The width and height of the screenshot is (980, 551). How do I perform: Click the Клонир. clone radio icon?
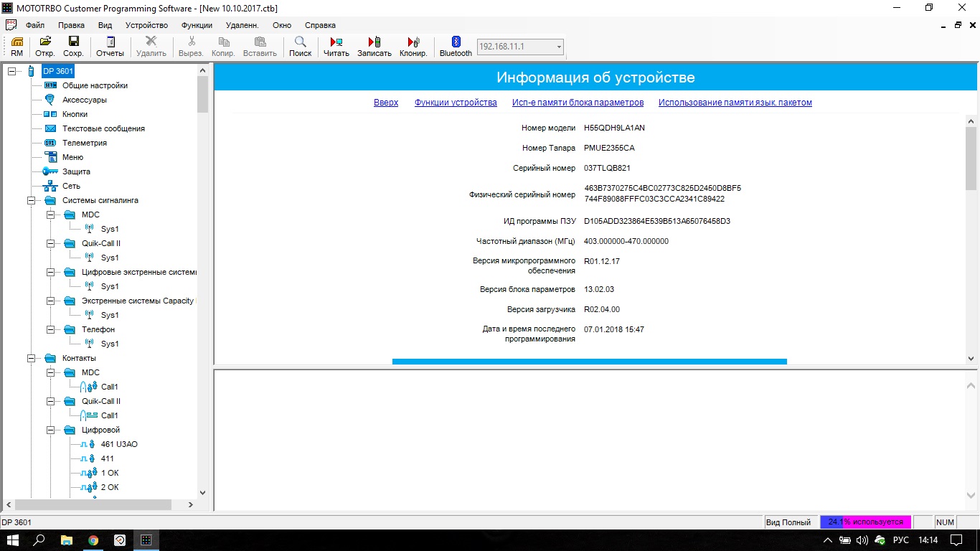(413, 47)
